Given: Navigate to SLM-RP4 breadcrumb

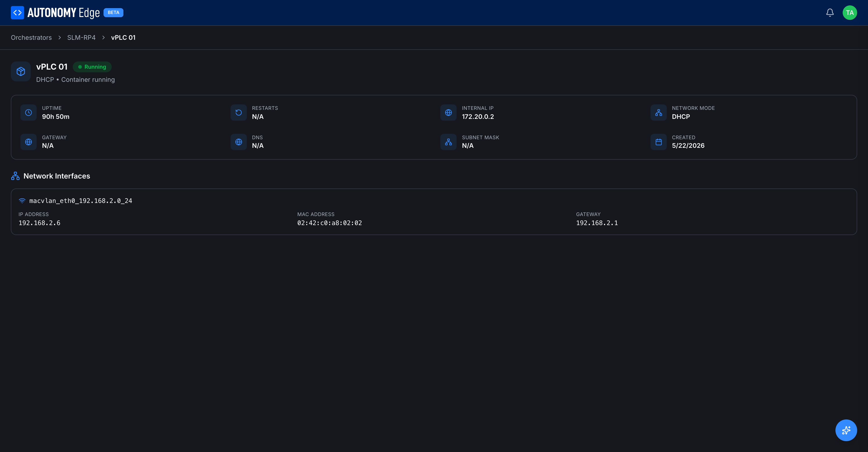Looking at the screenshot, I should [x=81, y=38].
